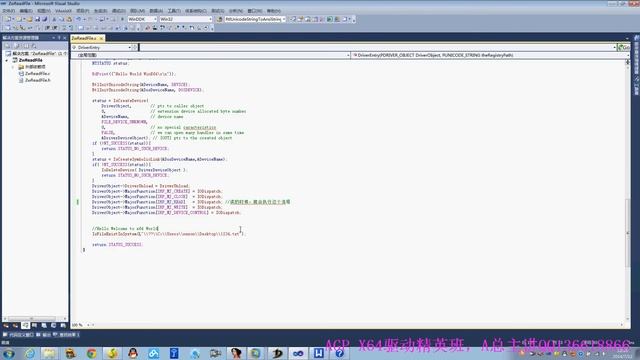Open Google Chrome from the taskbar
Viewport: 640px width, 360px height.
(x=90, y=353)
